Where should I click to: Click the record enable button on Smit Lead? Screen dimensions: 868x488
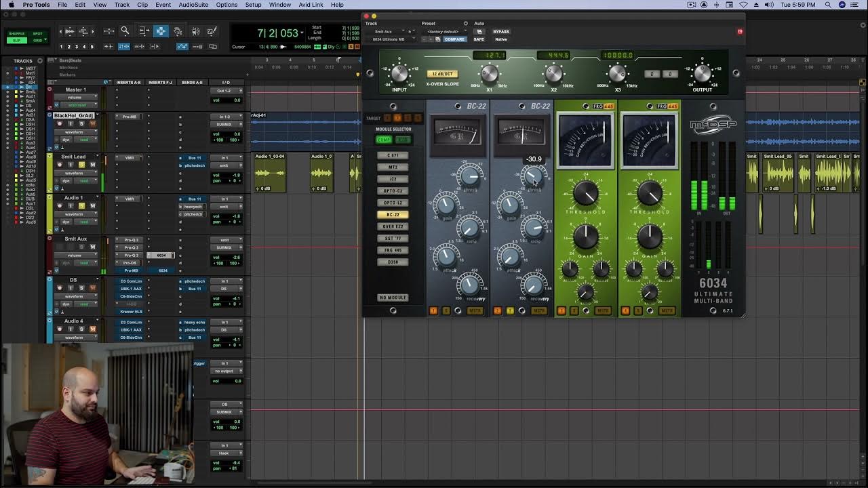60,165
